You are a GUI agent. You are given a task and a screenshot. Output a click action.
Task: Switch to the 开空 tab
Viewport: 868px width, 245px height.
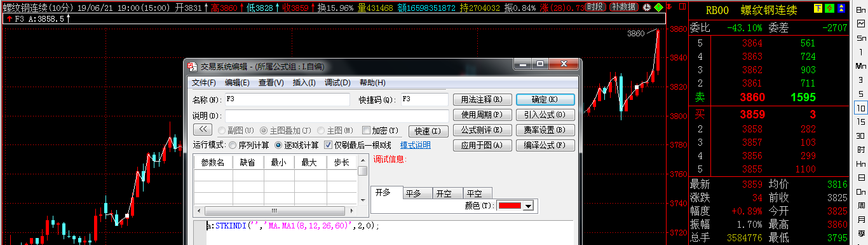point(447,193)
